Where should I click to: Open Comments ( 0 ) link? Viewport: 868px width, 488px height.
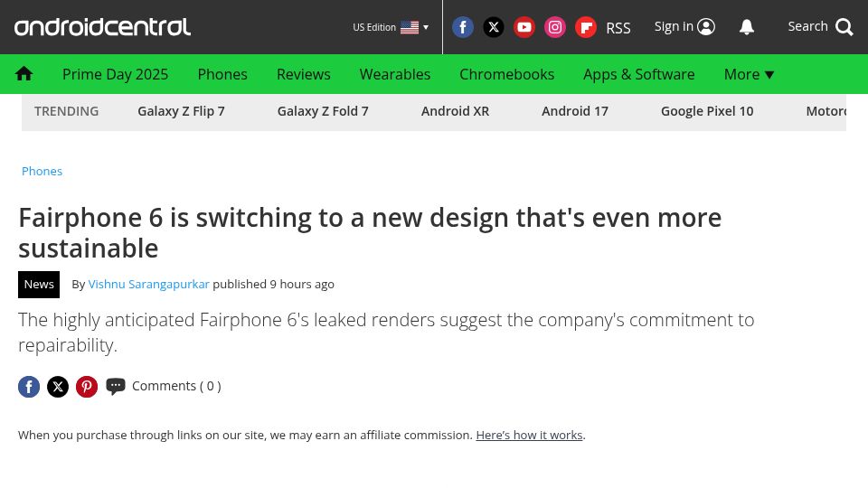(x=176, y=386)
